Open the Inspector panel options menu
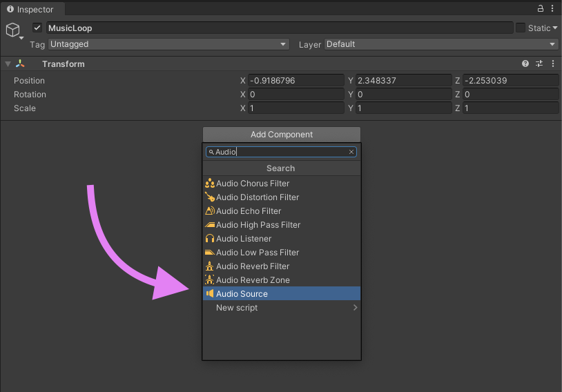The image size is (562, 392). (553, 8)
